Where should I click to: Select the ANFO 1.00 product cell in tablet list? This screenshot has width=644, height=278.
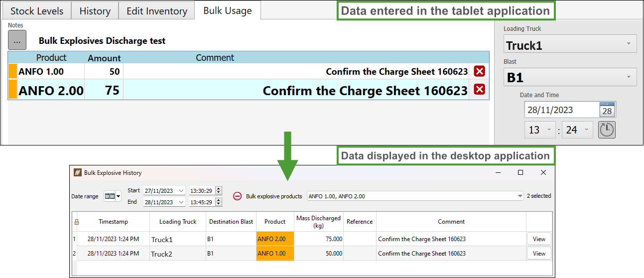51,71
